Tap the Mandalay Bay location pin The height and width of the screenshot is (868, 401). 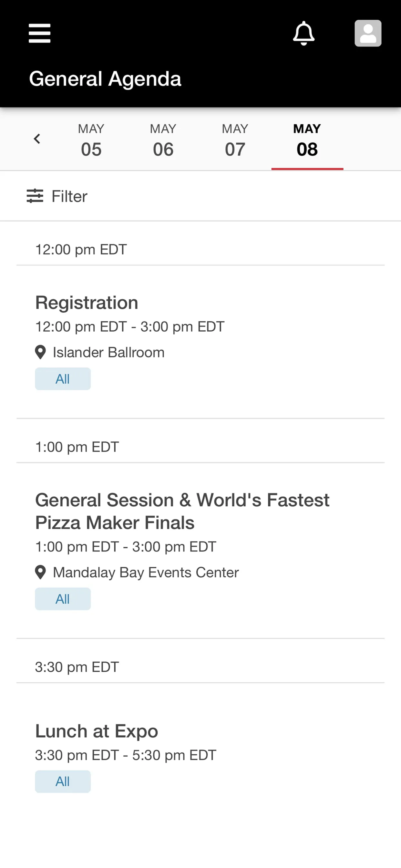point(40,573)
